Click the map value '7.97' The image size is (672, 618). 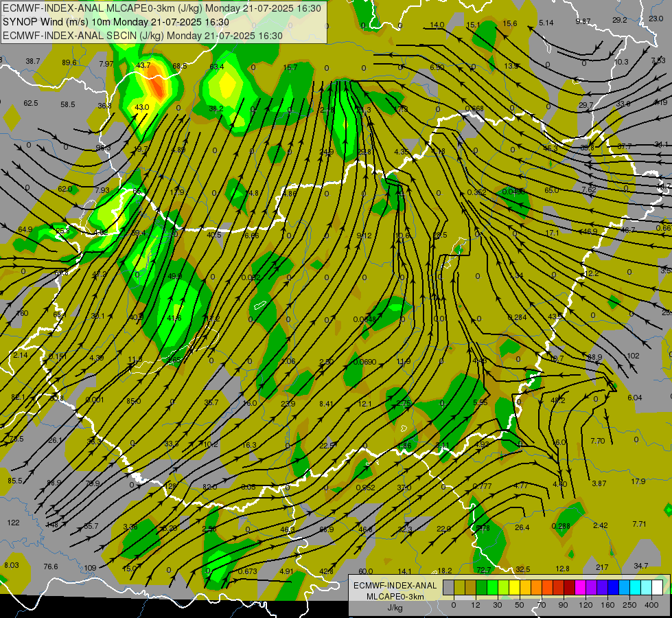[106, 64]
